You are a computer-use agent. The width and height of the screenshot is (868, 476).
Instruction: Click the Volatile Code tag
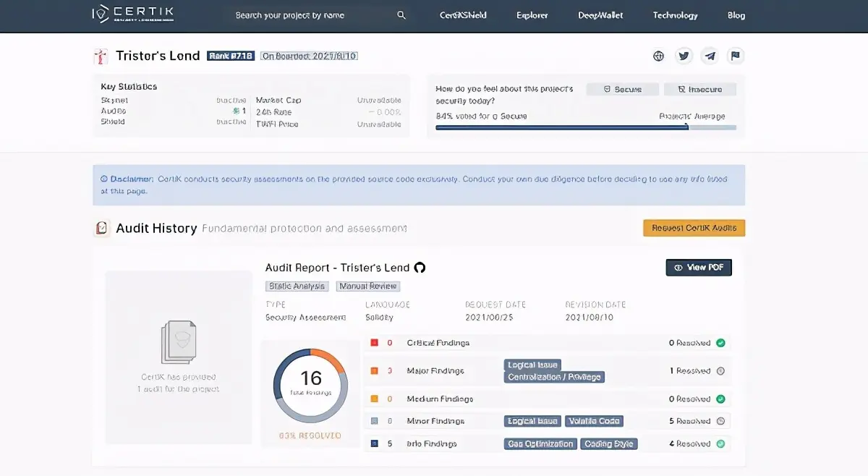[594, 421]
